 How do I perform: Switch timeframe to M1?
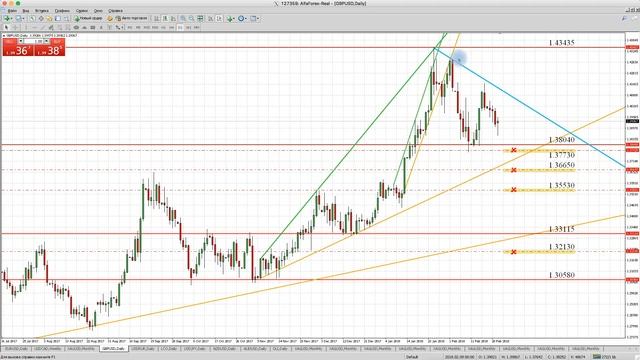point(129,27)
